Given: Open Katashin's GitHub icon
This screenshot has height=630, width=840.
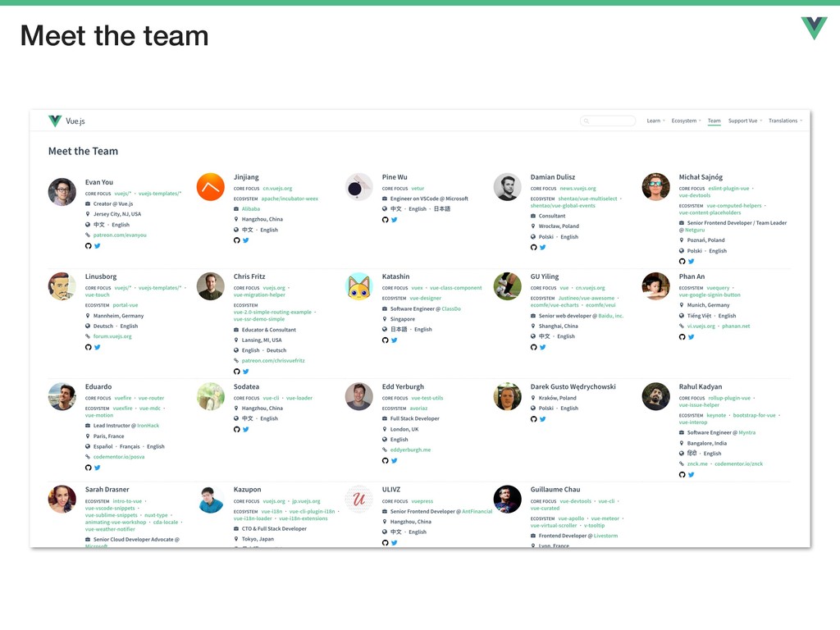Looking at the screenshot, I should [x=386, y=340].
